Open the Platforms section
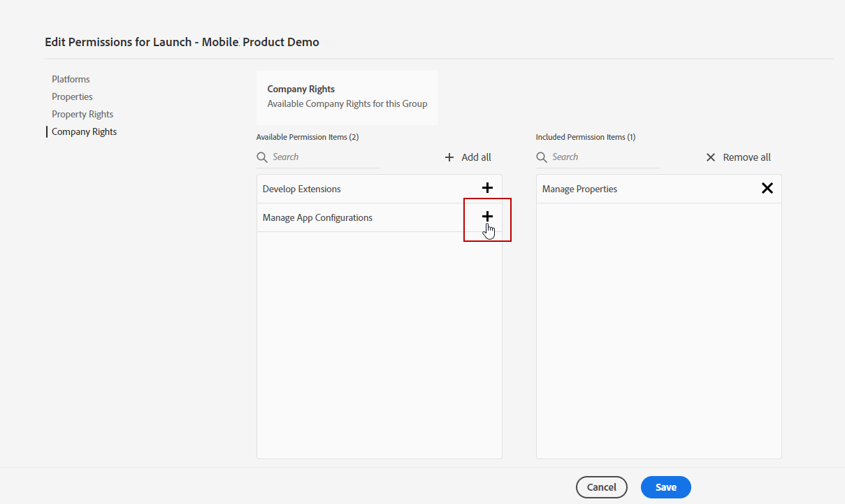845x504 pixels. [x=71, y=79]
